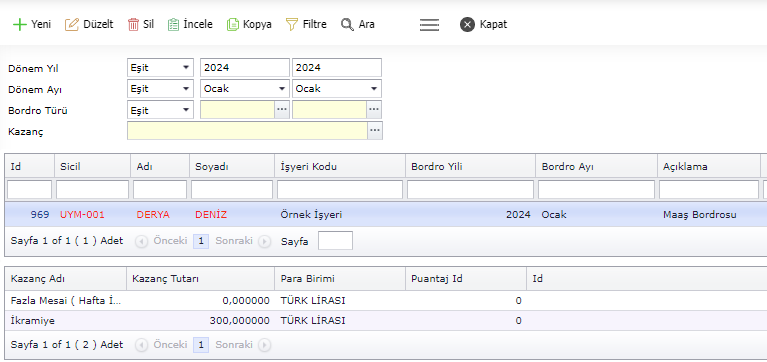Sort by Kazanç Tutarı column header
Image resolution: width=767 pixels, height=362 pixels.
201,279
